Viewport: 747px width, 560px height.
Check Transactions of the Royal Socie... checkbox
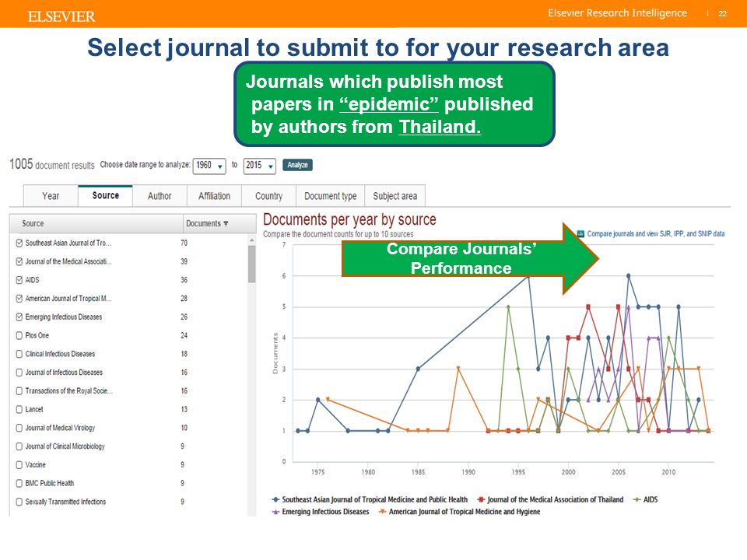(x=19, y=391)
